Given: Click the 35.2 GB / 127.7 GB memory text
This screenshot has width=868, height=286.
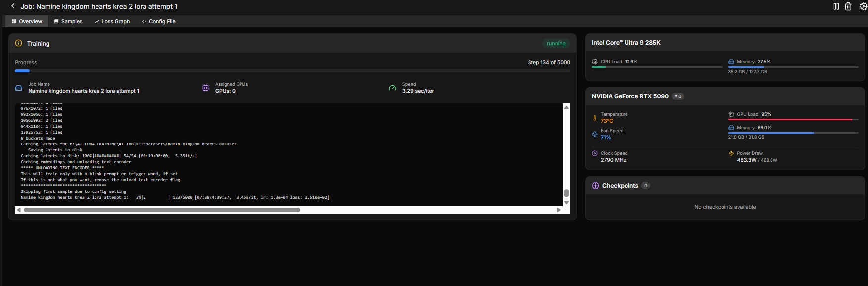Looking at the screenshot, I should click(747, 72).
